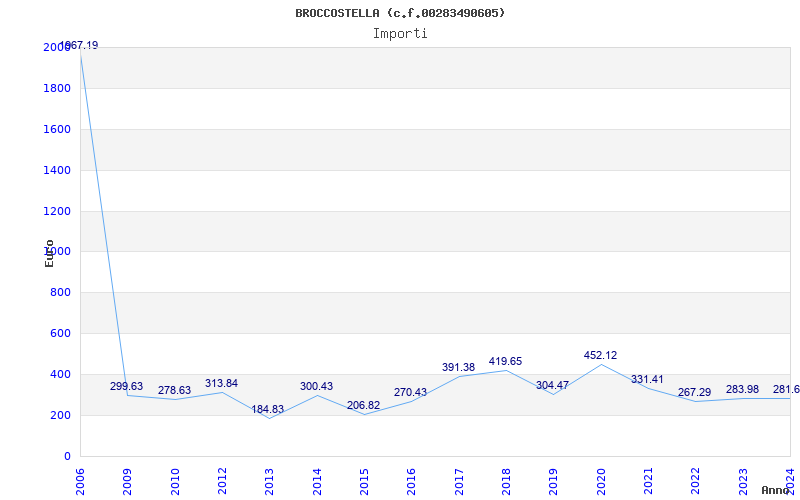Image resolution: width=800 pixels, height=500 pixels.
Task: Click the 2009 year tick label
Action: [128, 482]
